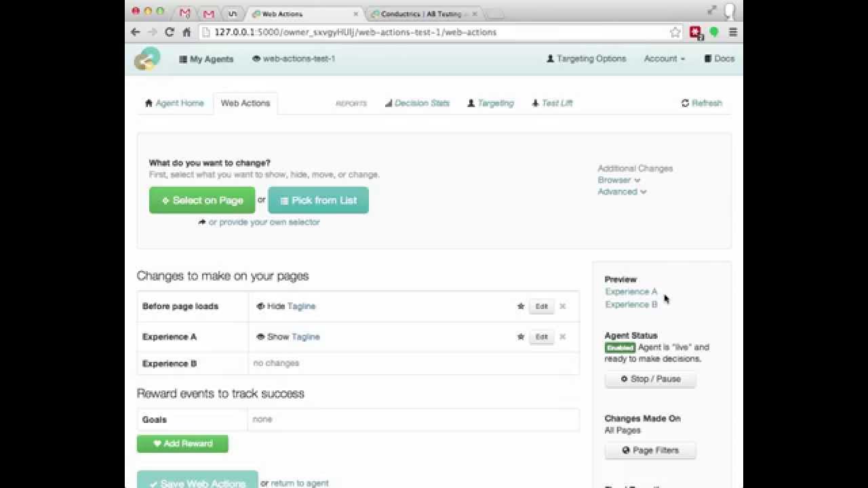This screenshot has height=488, width=868.
Task: Click the Add Reward button
Action: 182,444
